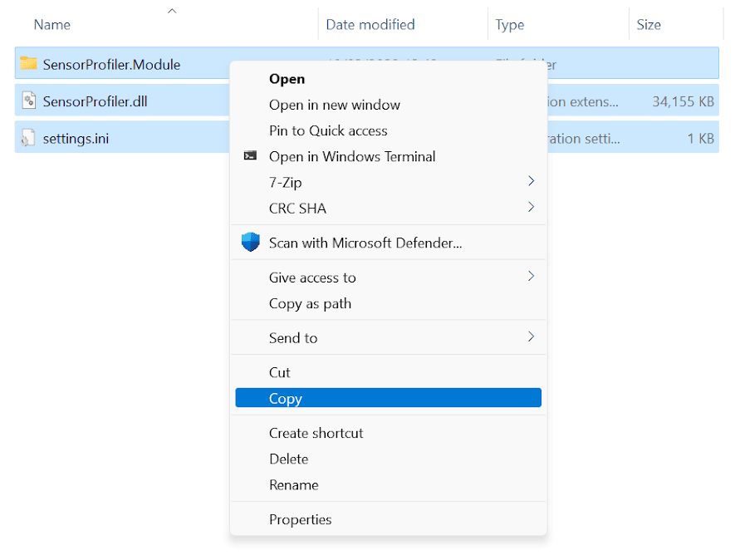
Task: Click the Microsoft Defender shield icon
Action: (250, 243)
